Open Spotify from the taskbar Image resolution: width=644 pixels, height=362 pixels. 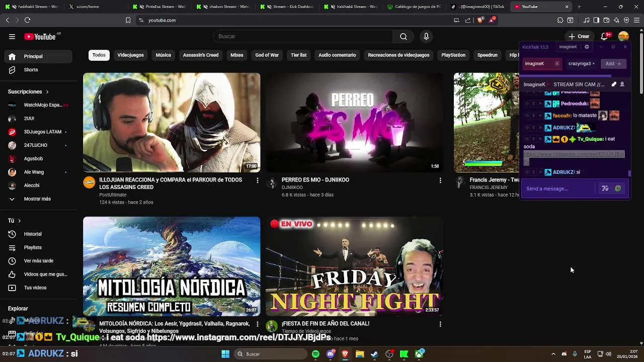point(315,354)
